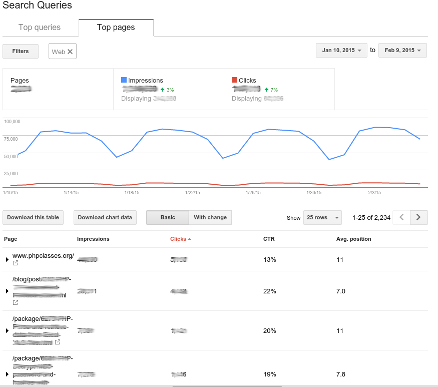Sort table by CTR column header
Viewport: 438px width, 387px height.
[269, 239]
